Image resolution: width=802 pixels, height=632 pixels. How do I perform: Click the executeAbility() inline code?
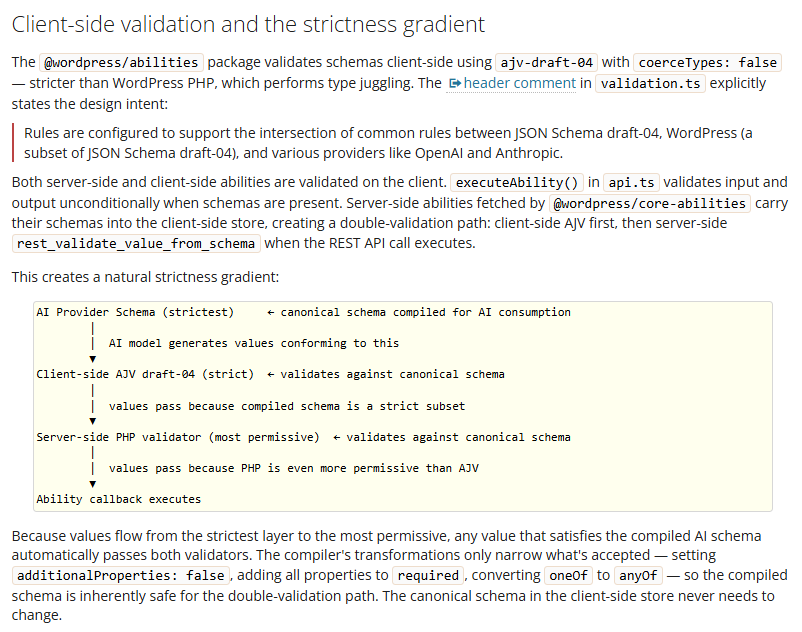pos(517,183)
